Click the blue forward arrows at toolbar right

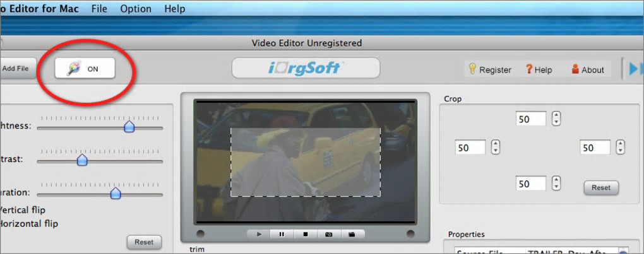pos(636,69)
